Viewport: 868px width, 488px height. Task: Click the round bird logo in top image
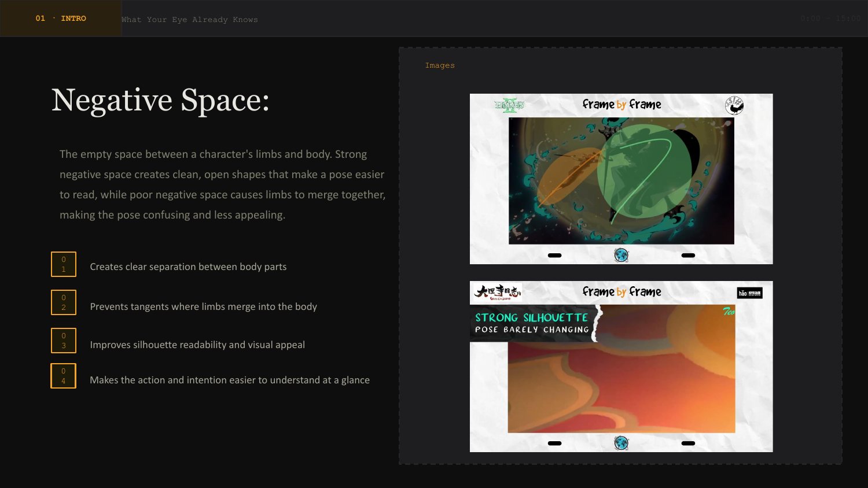[x=734, y=105]
